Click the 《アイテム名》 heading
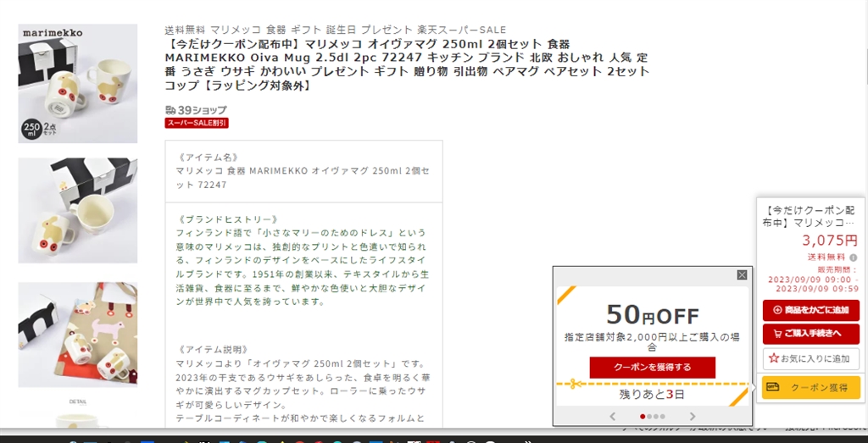 (x=209, y=158)
